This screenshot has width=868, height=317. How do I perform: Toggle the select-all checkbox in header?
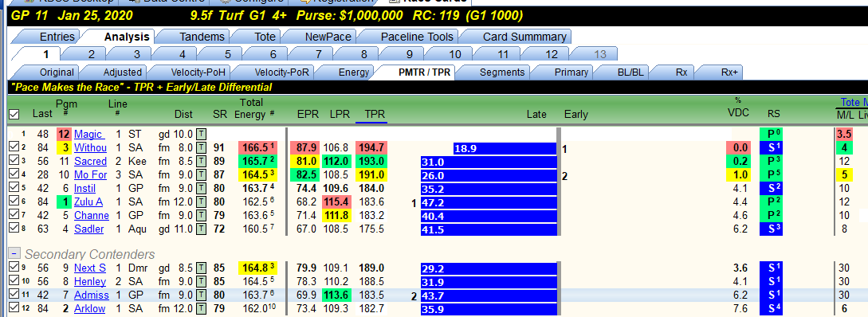click(14, 114)
